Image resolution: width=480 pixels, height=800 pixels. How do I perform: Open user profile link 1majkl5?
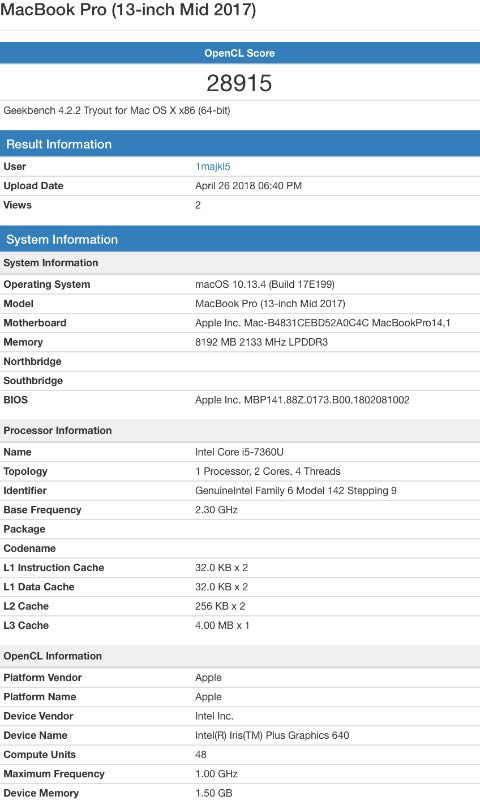(x=213, y=166)
